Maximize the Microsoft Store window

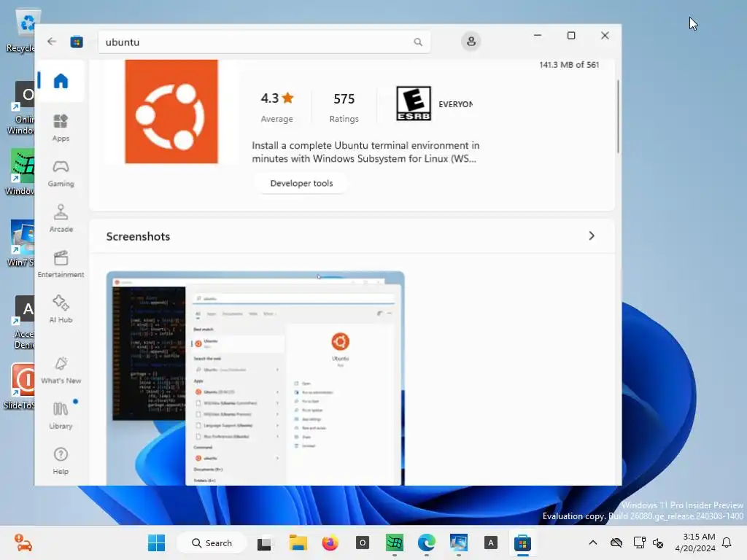(x=571, y=35)
